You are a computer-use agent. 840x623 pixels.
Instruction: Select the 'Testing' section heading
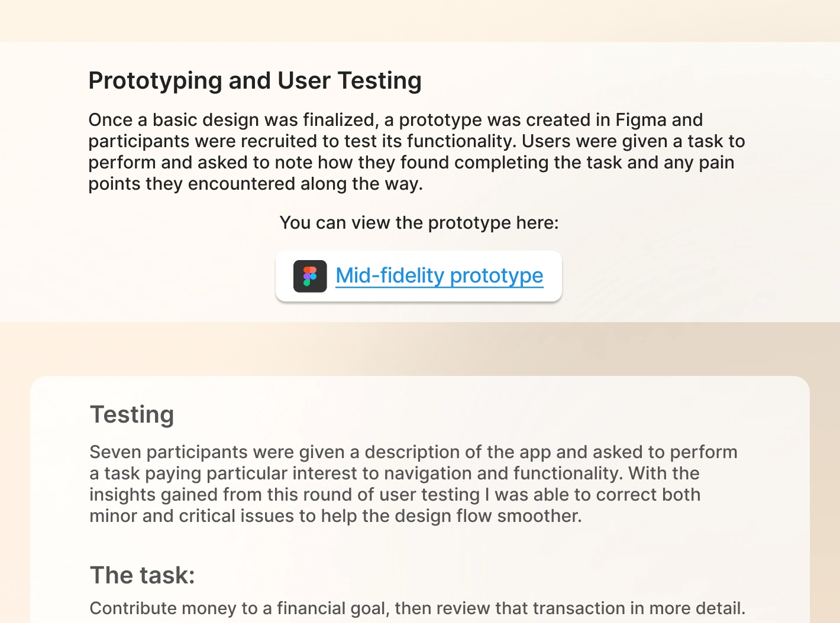click(132, 415)
